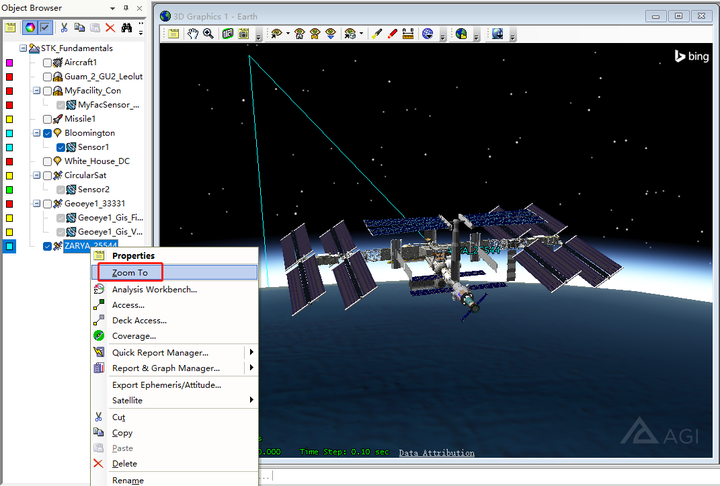Collapse the STK_Fundamentals tree node
Screen dimensions: 720x486
point(23,48)
